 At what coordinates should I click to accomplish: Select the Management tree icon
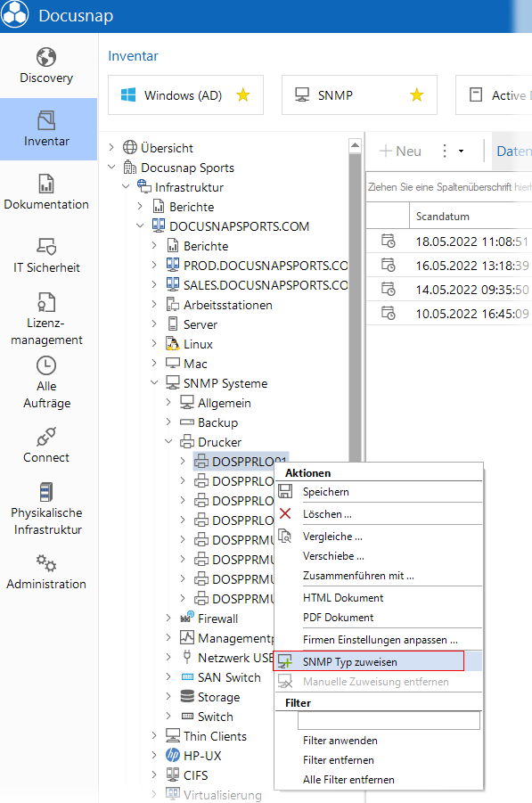(187, 637)
